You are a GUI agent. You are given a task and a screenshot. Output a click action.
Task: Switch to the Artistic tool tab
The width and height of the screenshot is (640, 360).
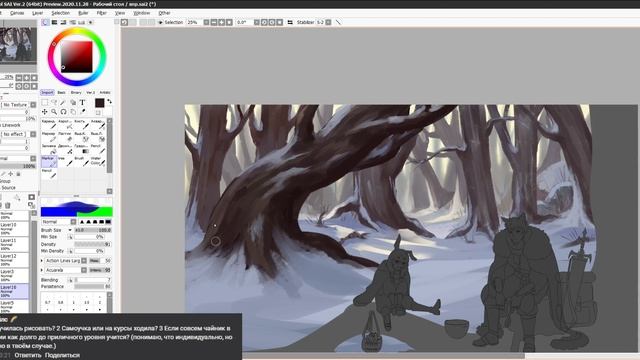pyautogui.click(x=105, y=93)
